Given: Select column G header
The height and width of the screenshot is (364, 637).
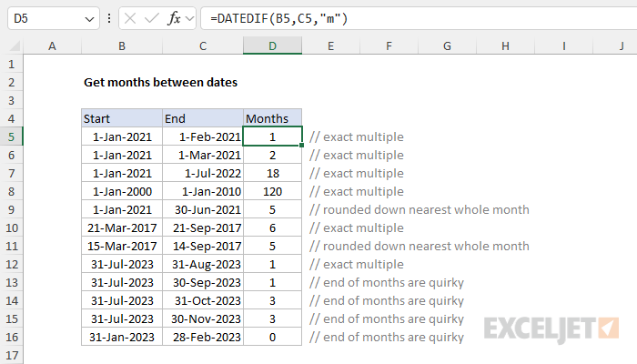Looking at the screenshot, I should pyautogui.click(x=447, y=45).
